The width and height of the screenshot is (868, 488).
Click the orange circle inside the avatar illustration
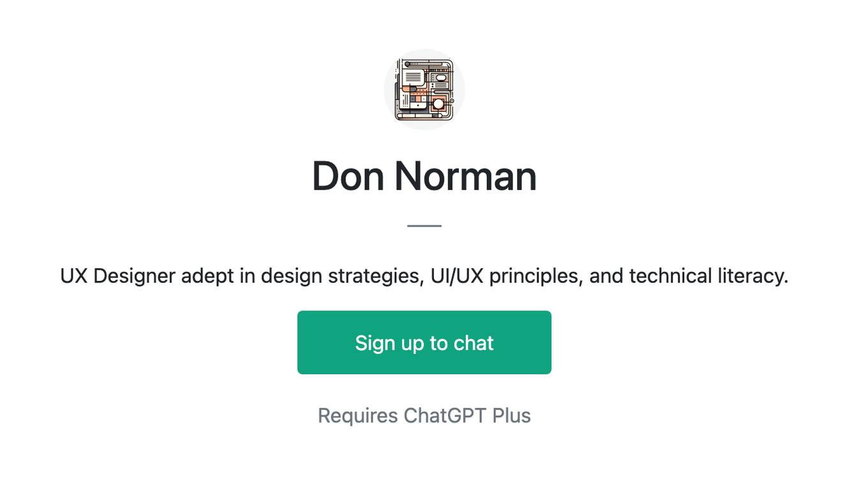[438, 103]
